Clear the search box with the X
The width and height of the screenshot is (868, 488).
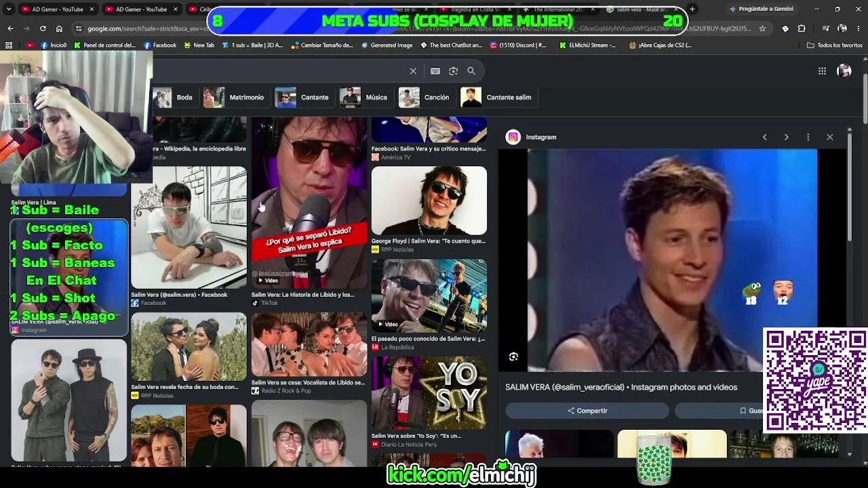tap(413, 71)
